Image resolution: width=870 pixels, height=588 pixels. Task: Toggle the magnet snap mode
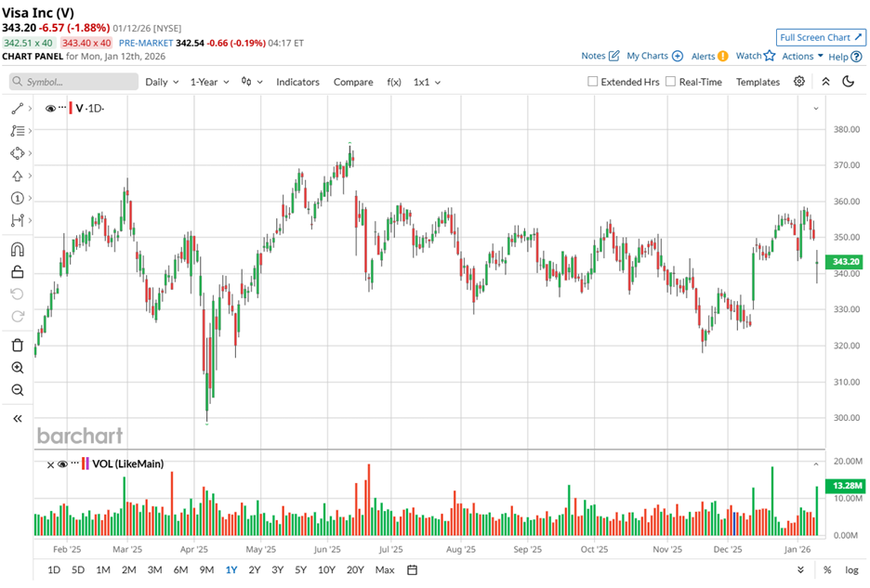coord(18,250)
